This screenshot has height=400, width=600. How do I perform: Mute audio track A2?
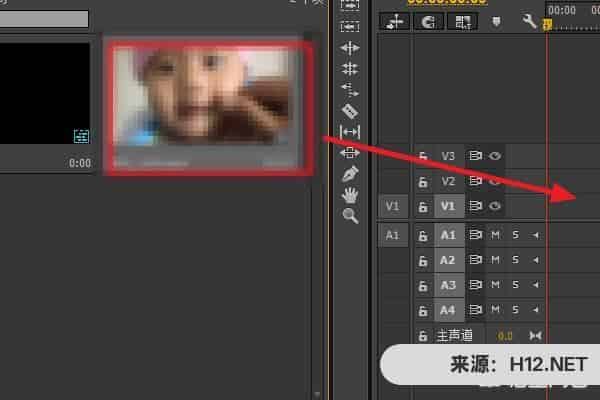(x=496, y=260)
